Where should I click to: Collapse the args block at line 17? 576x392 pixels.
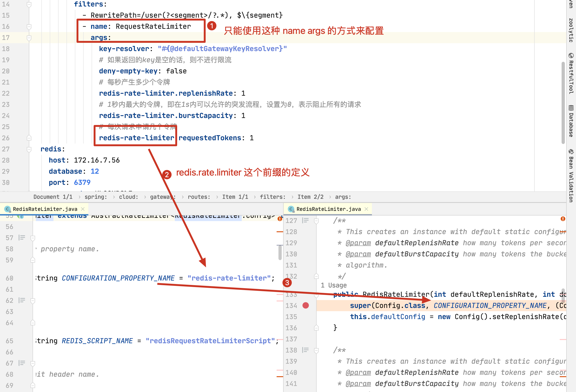pos(29,38)
